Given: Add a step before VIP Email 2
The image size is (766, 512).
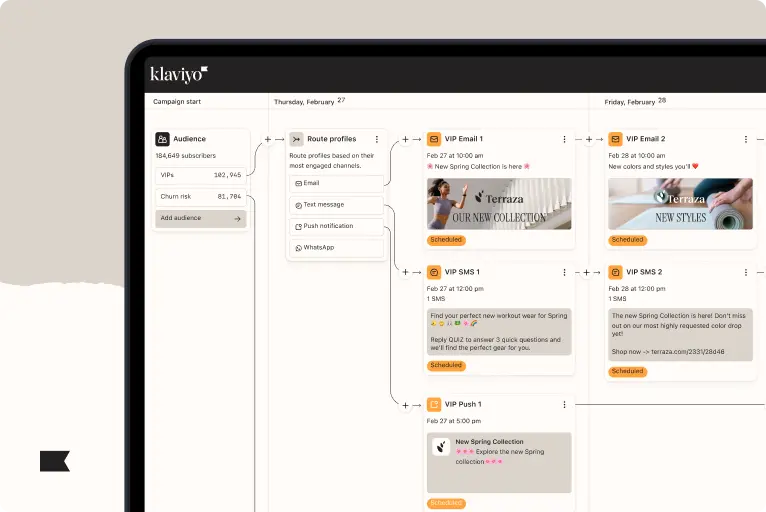Looking at the screenshot, I should 589,139.
